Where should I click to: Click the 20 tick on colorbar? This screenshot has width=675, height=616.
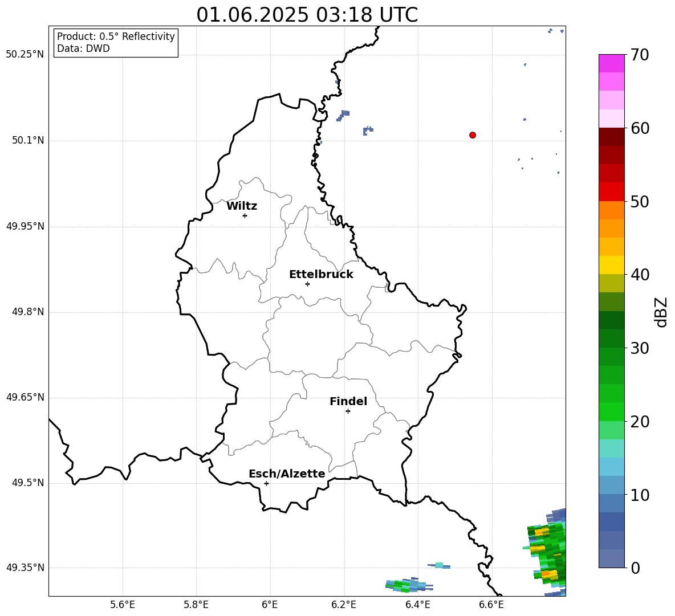(640, 421)
